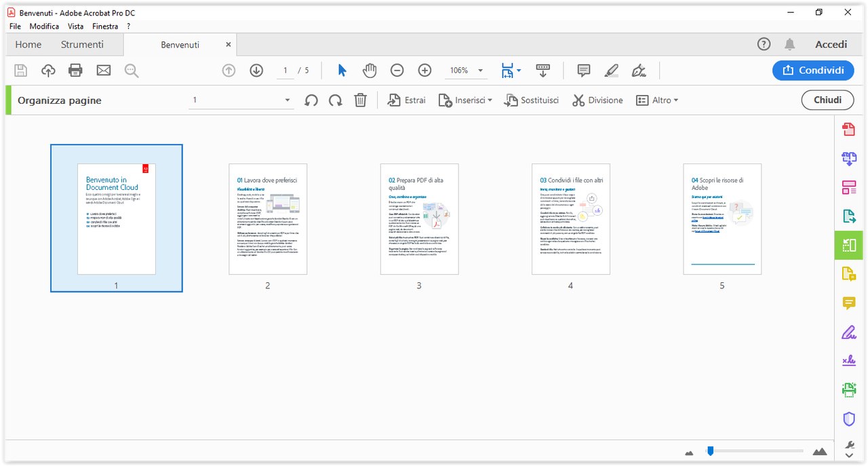This screenshot has height=466, width=868.
Task: Close the Benvenuti document tab
Action: coord(229,45)
